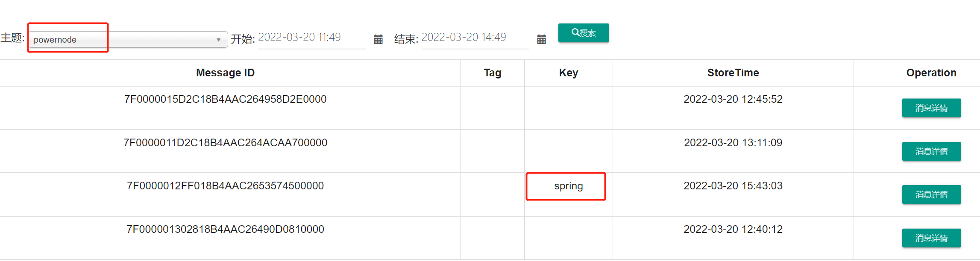Open 消息详情 for message stored at 12:45:52

[931, 108]
